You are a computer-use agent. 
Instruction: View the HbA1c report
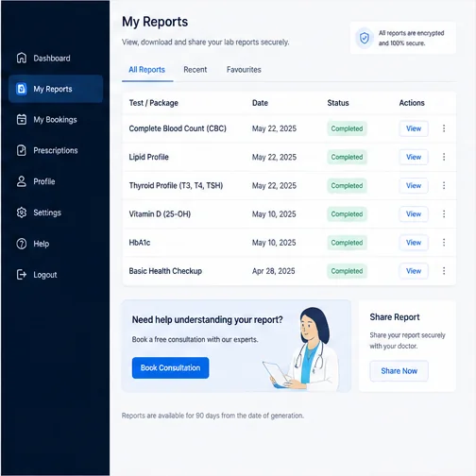[x=414, y=243]
